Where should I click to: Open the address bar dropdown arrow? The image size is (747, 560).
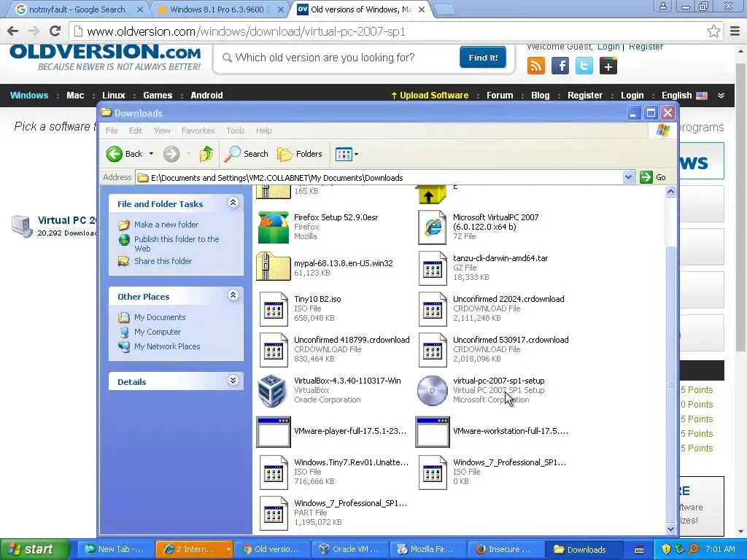[x=628, y=177]
